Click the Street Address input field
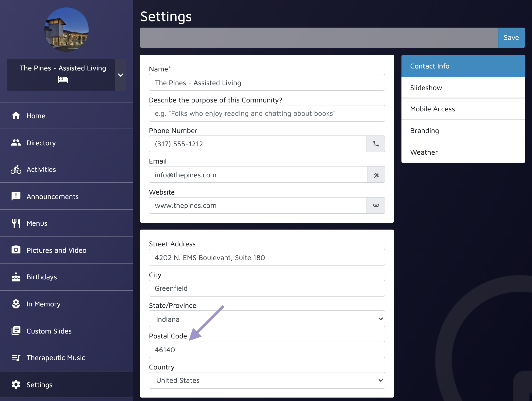This screenshot has height=401, width=532. [267, 257]
